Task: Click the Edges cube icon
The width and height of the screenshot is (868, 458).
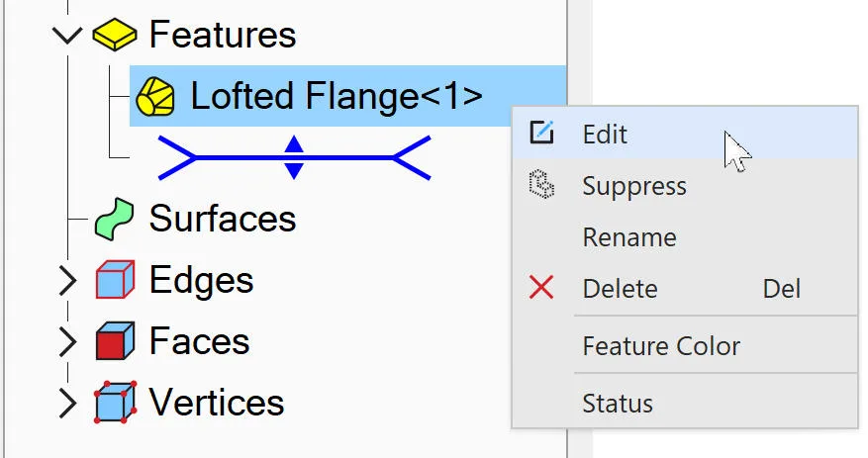Action: [115, 280]
